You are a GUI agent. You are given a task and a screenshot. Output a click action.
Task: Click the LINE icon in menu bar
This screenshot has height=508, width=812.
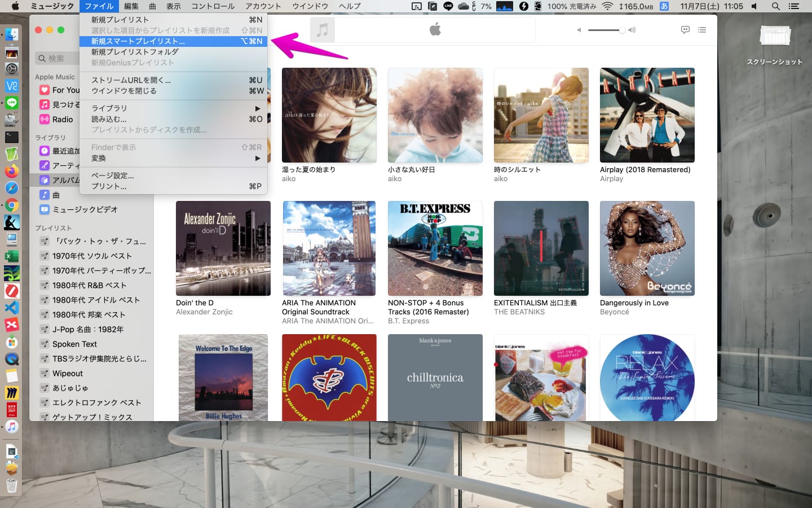[448, 6]
